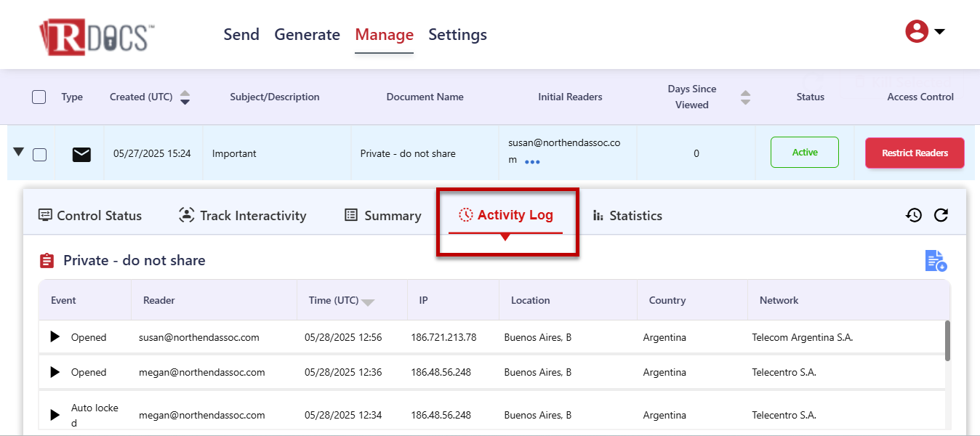This screenshot has height=436, width=980.
Task: Expand the Auto locked event row
Action: [x=55, y=415]
